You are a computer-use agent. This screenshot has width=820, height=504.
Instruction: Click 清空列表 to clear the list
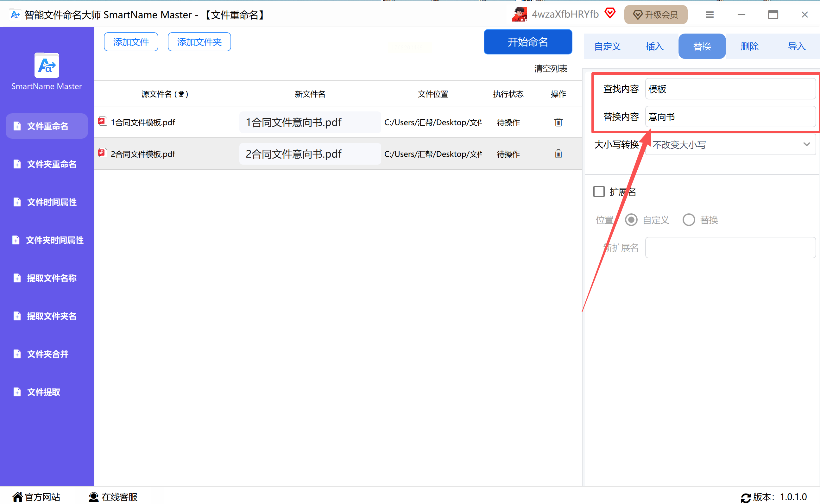[550, 69]
